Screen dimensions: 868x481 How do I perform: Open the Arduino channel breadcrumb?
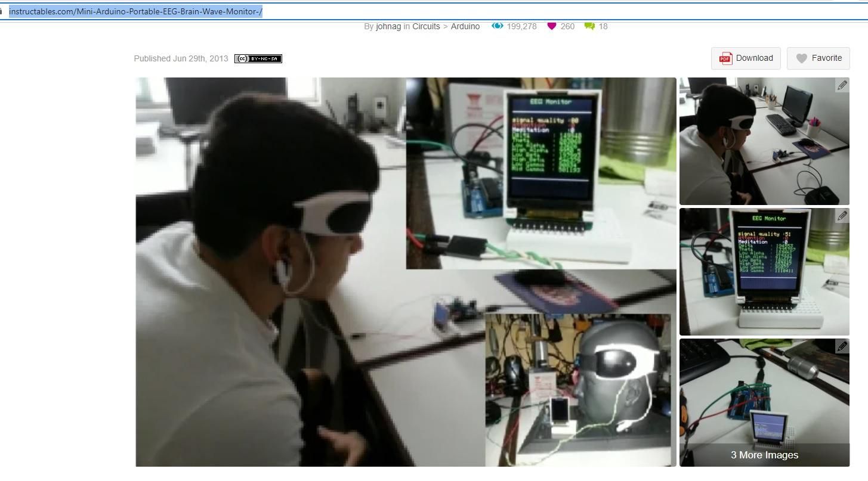465,26
